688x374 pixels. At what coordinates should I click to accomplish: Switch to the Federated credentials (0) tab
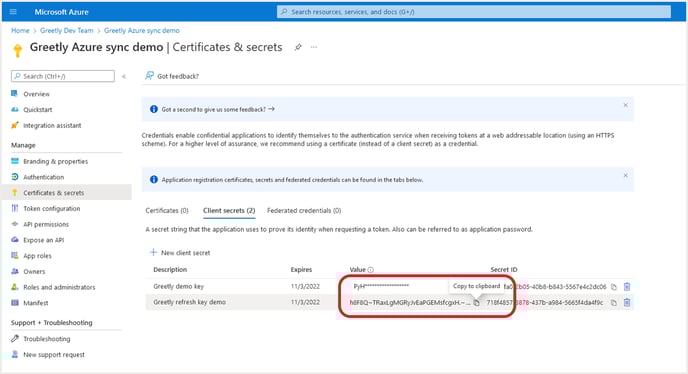point(304,211)
